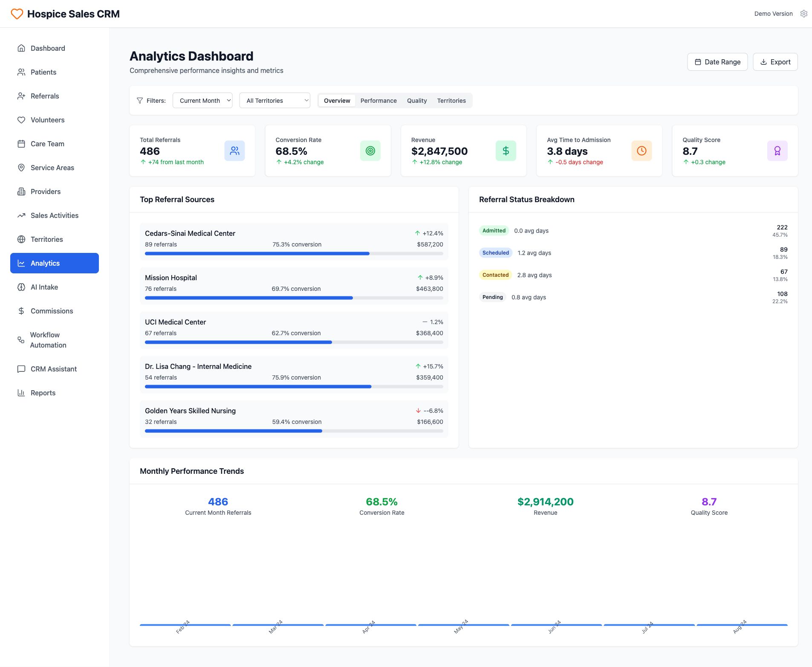This screenshot has width=812, height=667.
Task: Select the Overview tab
Action: tap(337, 101)
